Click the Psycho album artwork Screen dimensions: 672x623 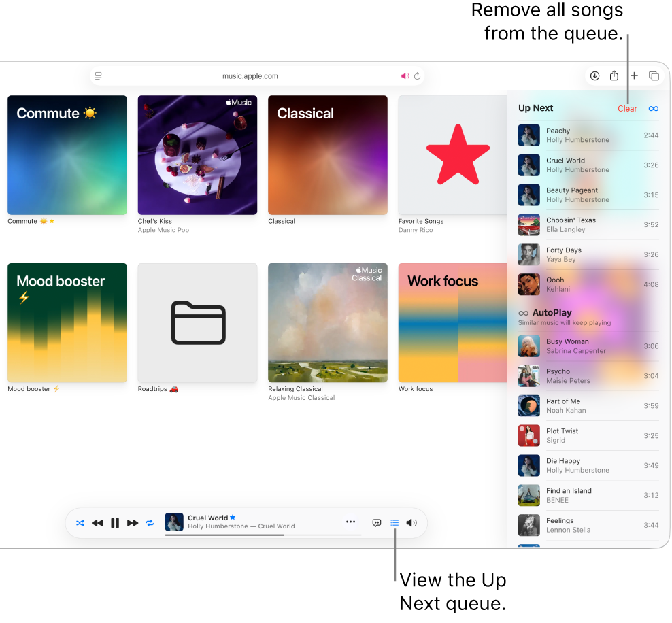pos(529,375)
